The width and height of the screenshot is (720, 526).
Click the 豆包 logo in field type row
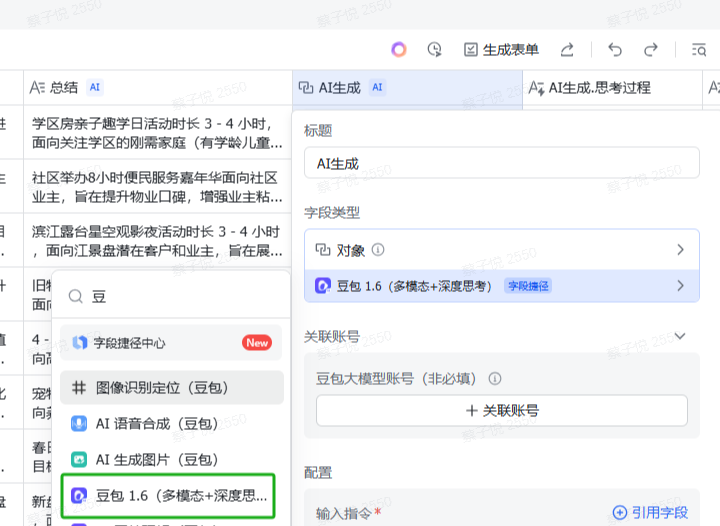point(322,285)
